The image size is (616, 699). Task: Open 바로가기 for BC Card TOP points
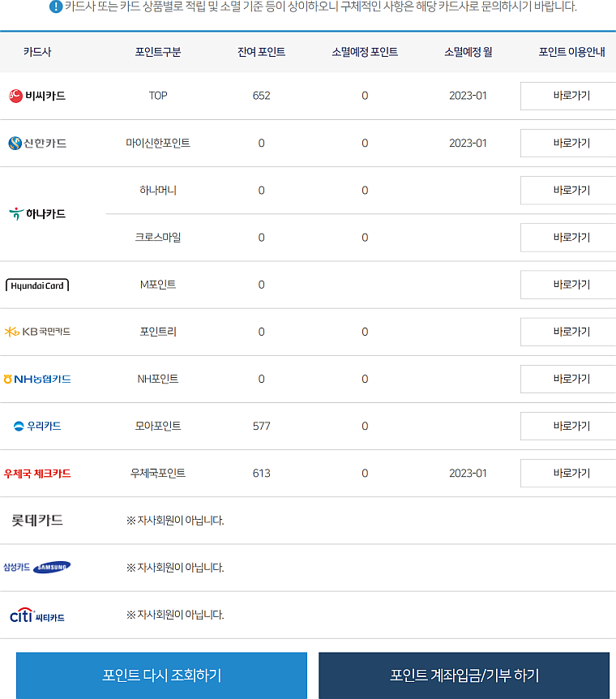571,96
